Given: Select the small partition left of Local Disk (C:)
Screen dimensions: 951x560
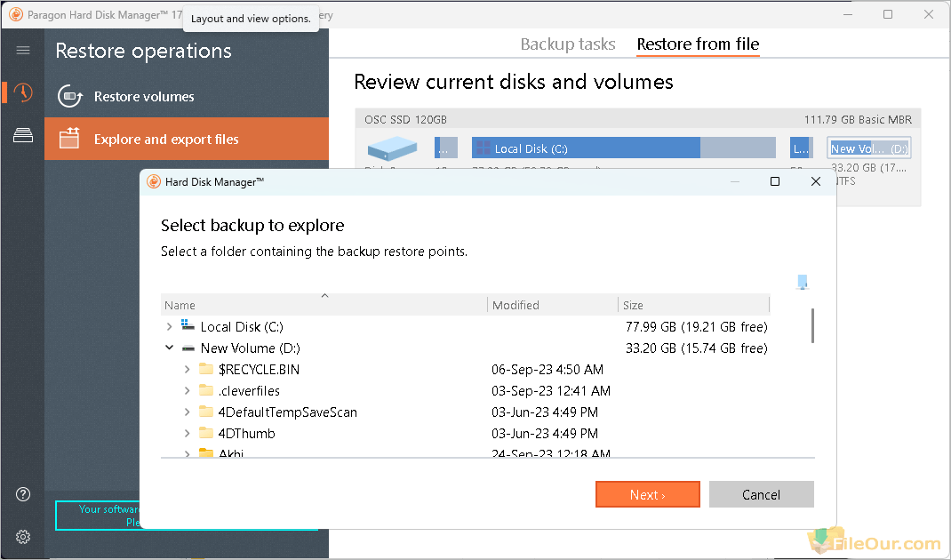Looking at the screenshot, I should pos(446,148).
